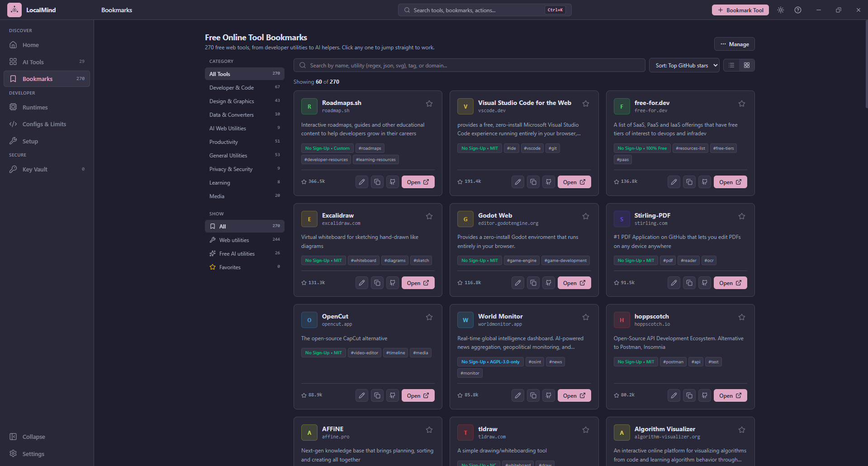Image resolution: width=868 pixels, height=466 pixels.
Task: Filter by Developer & Code category
Action: pyautogui.click(x=244, y=87)
